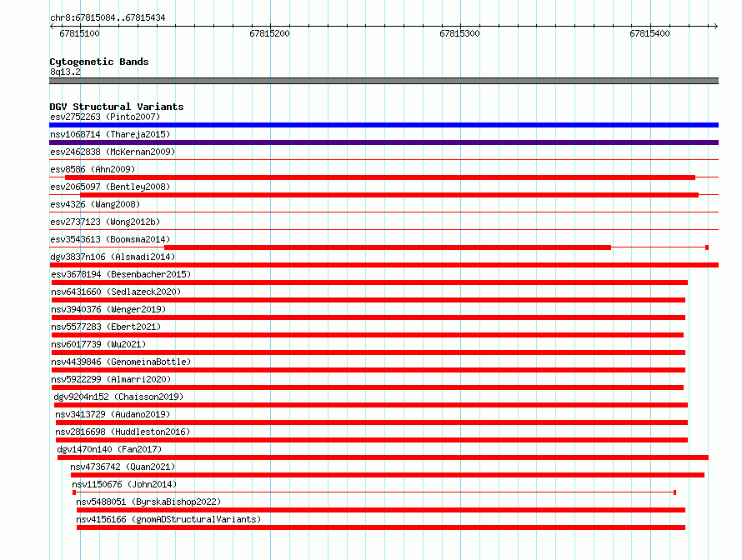Select the nsv1150676 (John2014) label
The height and width of the screenshot is (560, 742).
(x=124, y=484)
